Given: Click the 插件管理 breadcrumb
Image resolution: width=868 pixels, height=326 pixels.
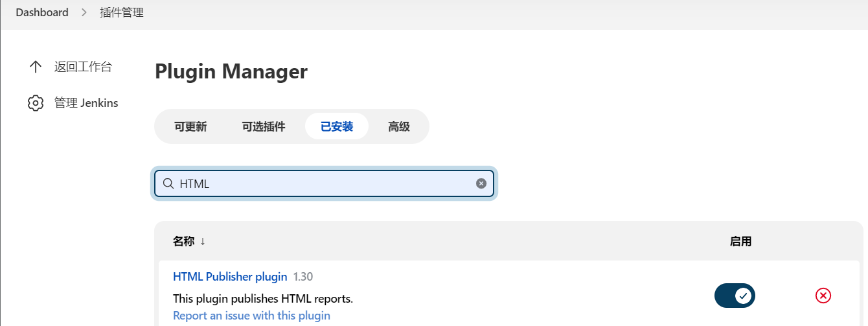Looking at the screenshot, I should [x=122, y=13].
